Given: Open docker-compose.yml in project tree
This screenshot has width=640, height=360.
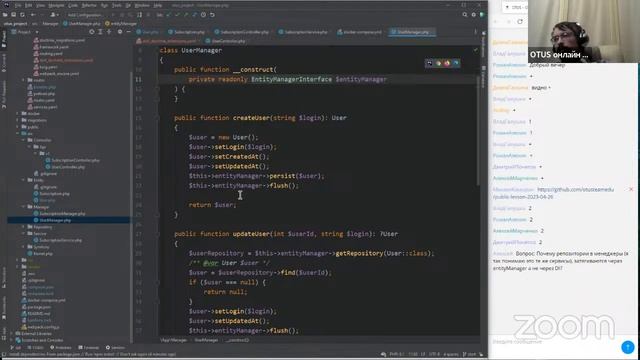Looking at the screenshot, I should (44, 300).
